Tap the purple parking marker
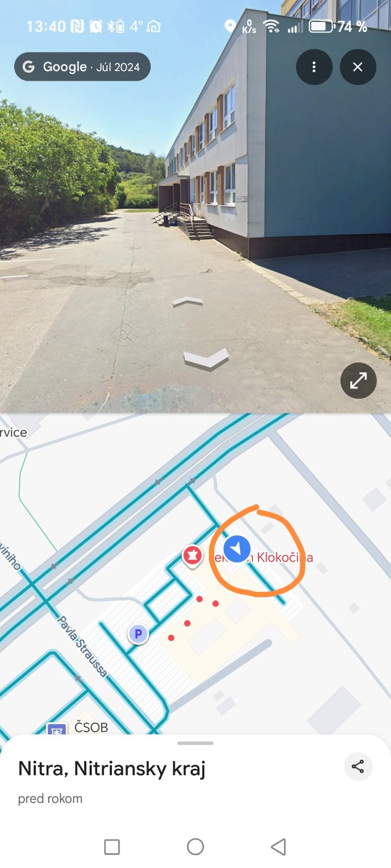The width and height of the screenshot is (391, 868). [138, 633]
